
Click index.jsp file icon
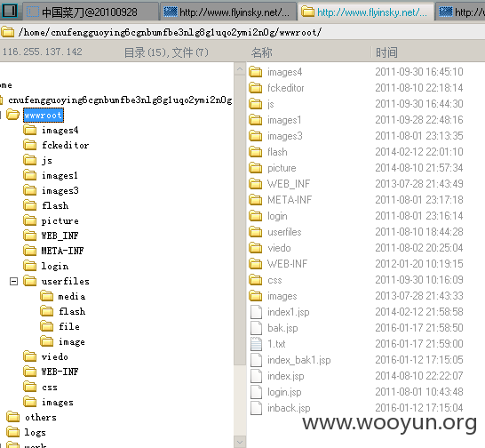(256, 376)
